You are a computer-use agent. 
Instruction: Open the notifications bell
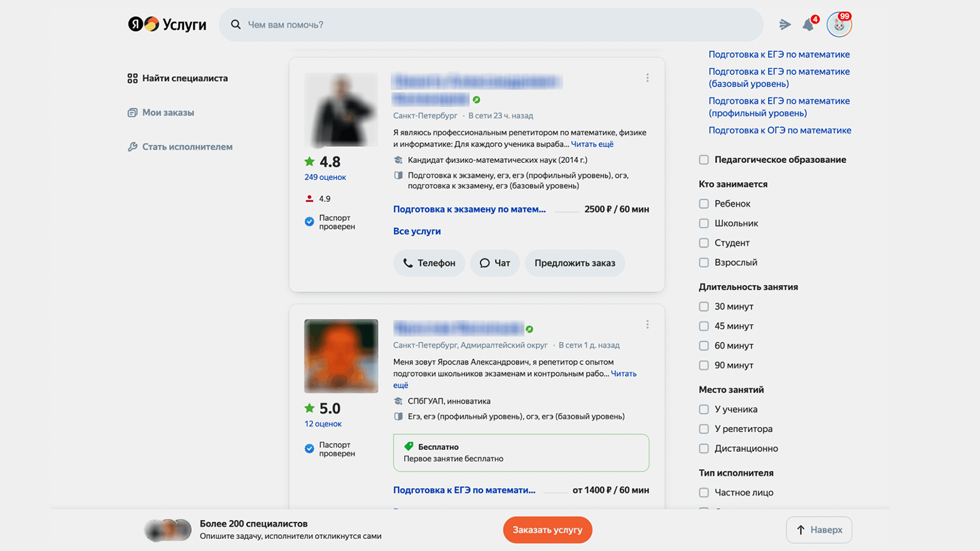click(x=808, y=25)
